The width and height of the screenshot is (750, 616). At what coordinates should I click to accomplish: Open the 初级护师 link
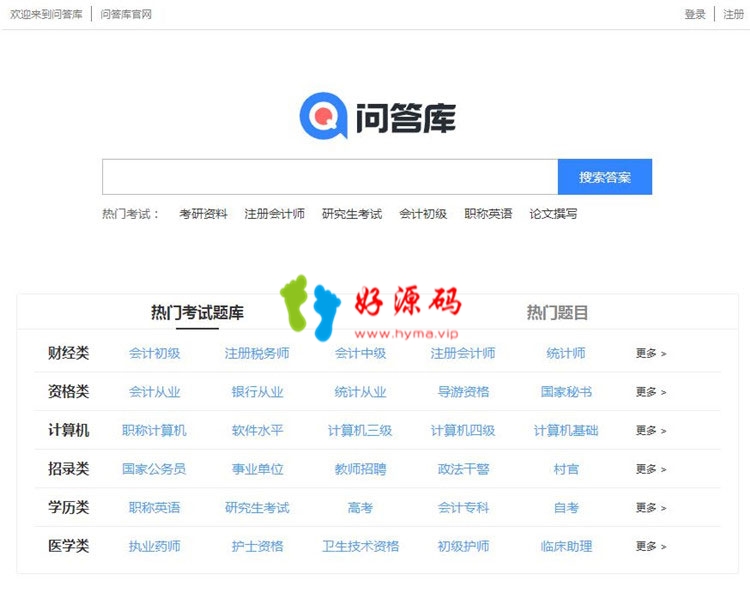[463, 546]
